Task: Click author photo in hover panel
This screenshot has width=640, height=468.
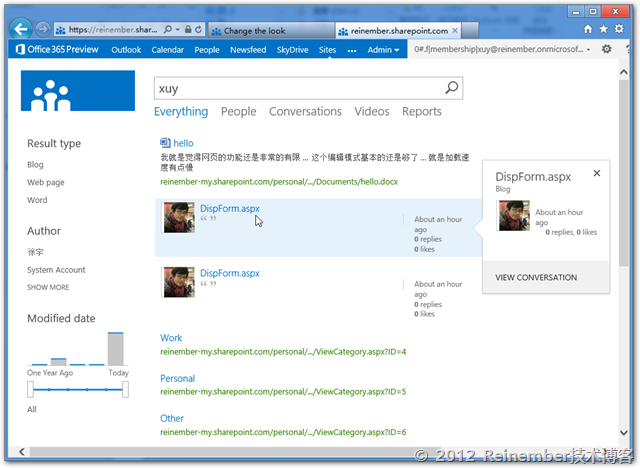Action: pos(514,215)
